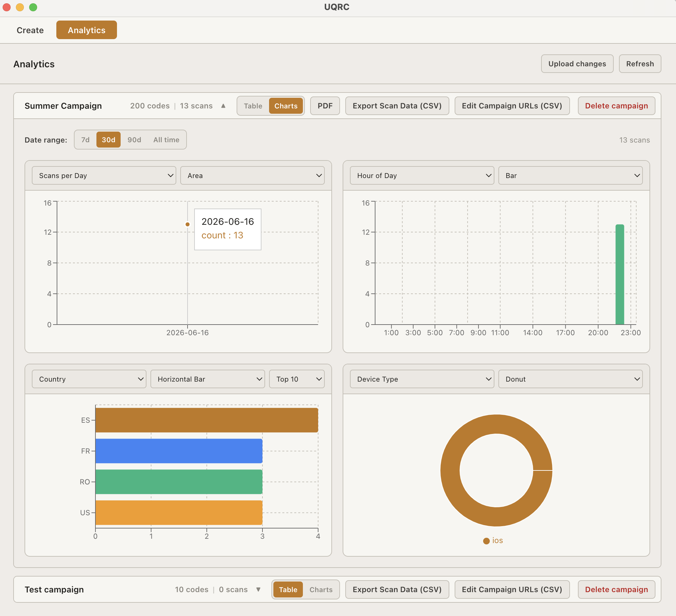Click the '200 codes' text
Screen dimensions: 676x616
[x=150, y=106]
